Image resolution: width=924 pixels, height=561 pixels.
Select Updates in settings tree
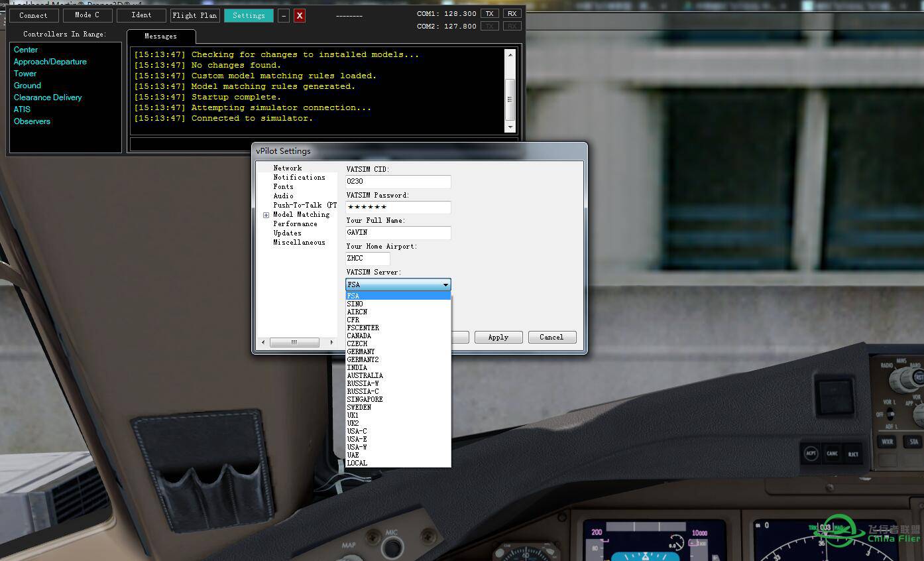tap(287, 233)
